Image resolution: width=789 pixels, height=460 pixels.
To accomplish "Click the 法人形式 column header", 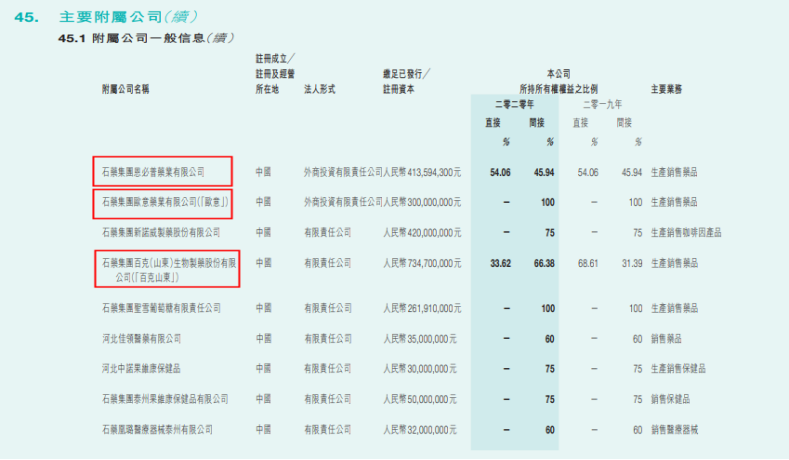I will pyautogui.click(x=320, y=89).
